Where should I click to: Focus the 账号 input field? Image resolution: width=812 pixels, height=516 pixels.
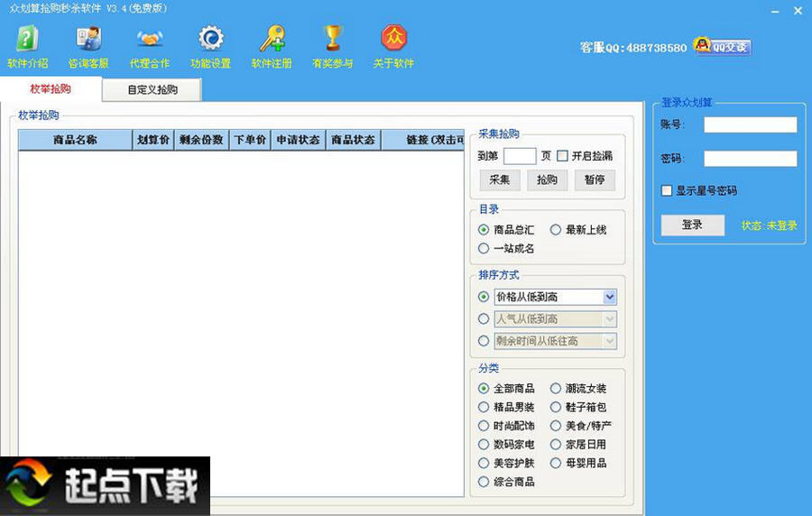pyautogui.click(x=751, y=124)
